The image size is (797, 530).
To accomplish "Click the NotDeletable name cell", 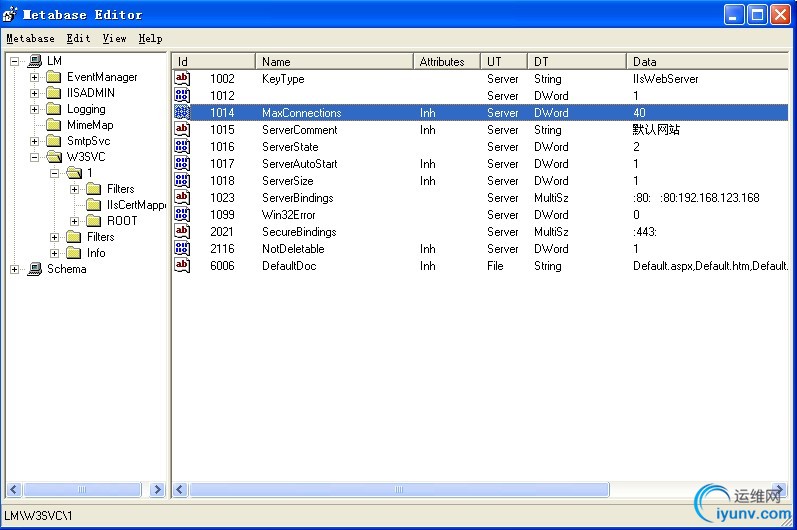I will [293, 249].
